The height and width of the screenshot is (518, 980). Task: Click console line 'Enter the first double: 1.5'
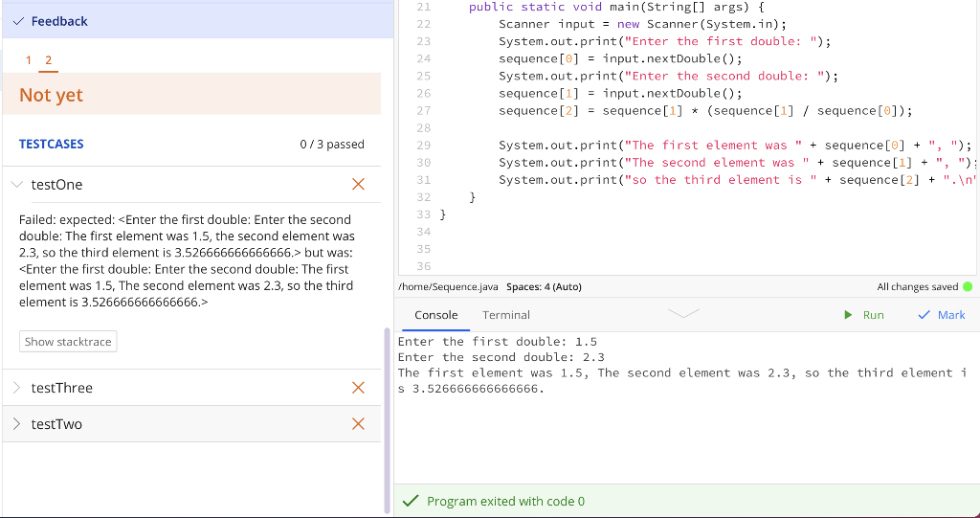[x=498, y=342]
